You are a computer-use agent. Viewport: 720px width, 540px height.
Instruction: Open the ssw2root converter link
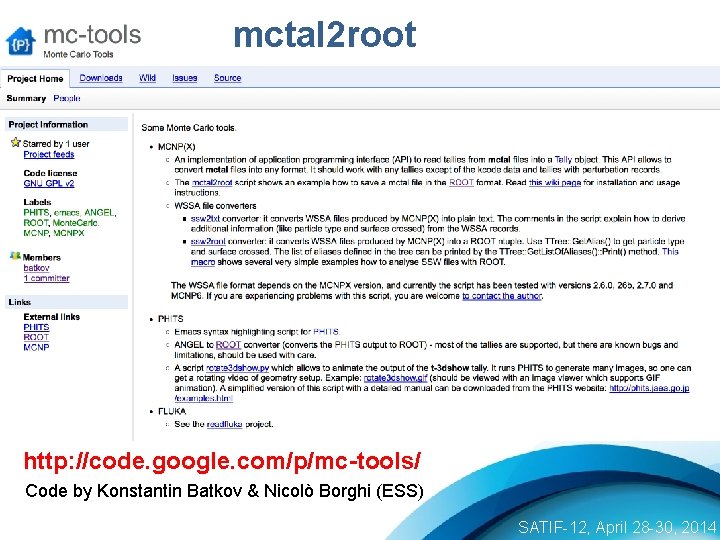click(x=208, y=241)
